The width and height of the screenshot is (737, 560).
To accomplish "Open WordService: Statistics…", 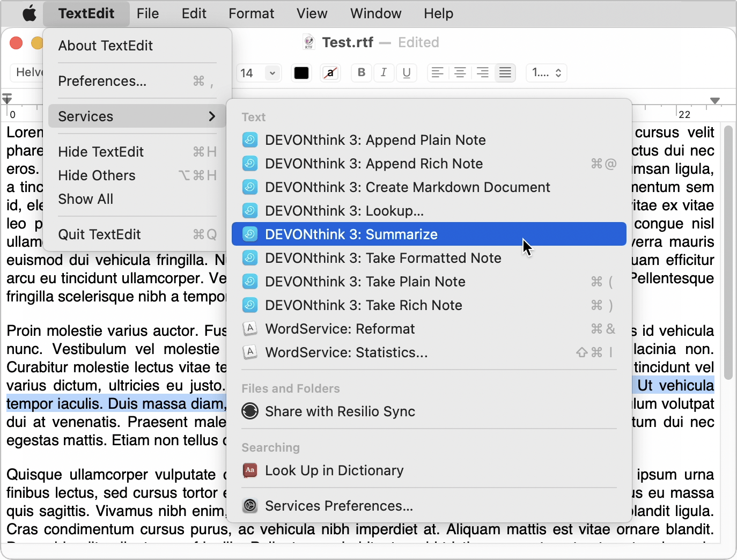I will 429,352.
